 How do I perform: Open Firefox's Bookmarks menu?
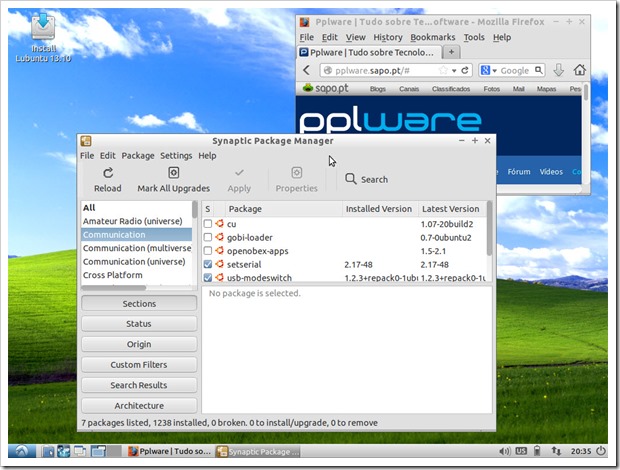(433, 37)
